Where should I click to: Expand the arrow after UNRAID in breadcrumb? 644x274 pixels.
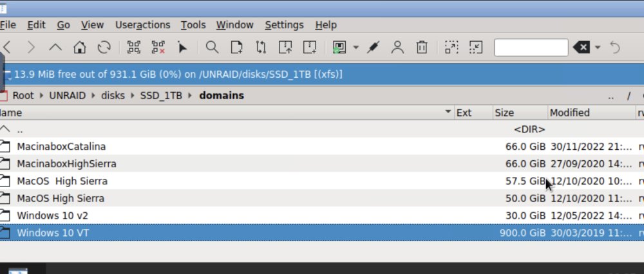93,96
